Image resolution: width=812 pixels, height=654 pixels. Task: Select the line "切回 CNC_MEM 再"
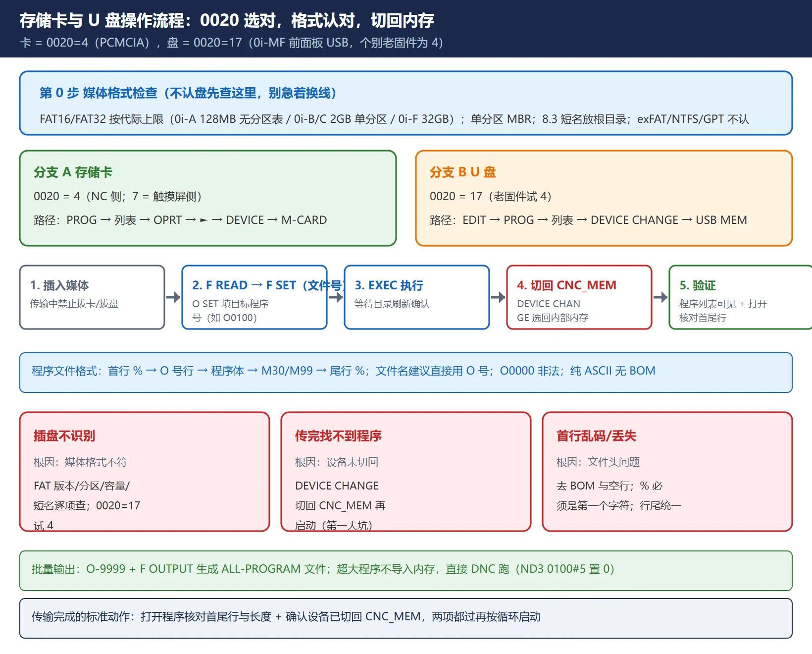tap(340, 505)
